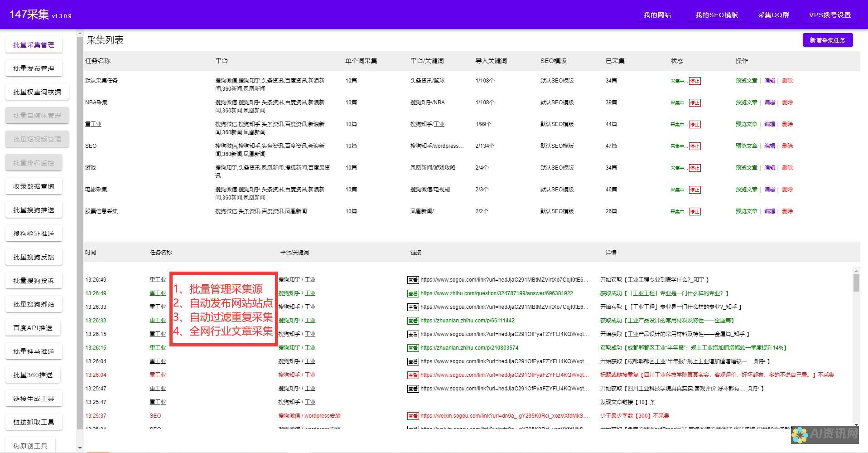Open link https://zhuanlan.zhihu.com/p/210803574

469,348
